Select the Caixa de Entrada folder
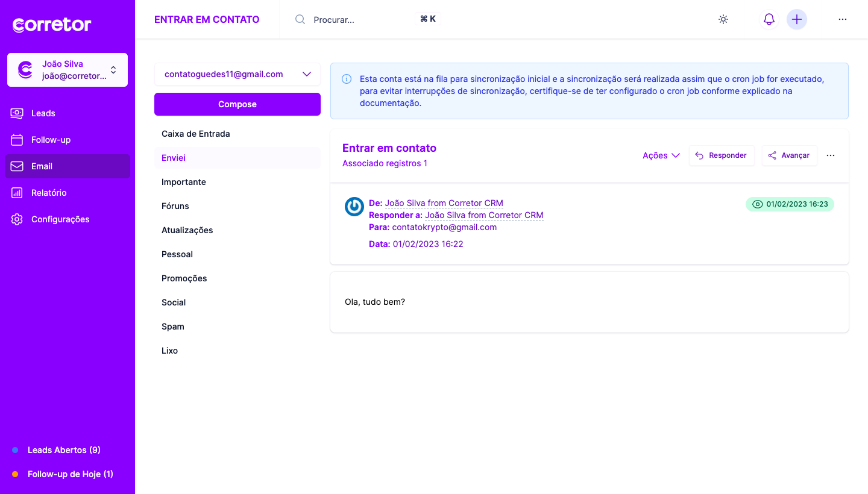 click(x=195, y=134)
